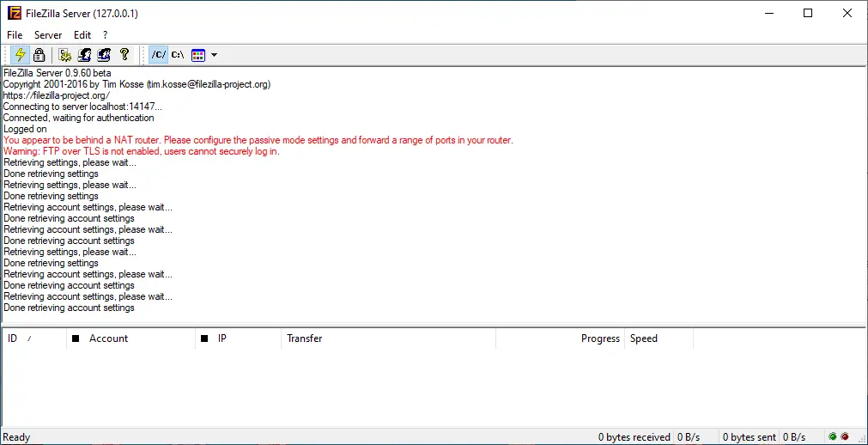Click the red status indicator light
Image resolution: width=868 pixels, height=445 pixels.
click(x=845, y=436)
